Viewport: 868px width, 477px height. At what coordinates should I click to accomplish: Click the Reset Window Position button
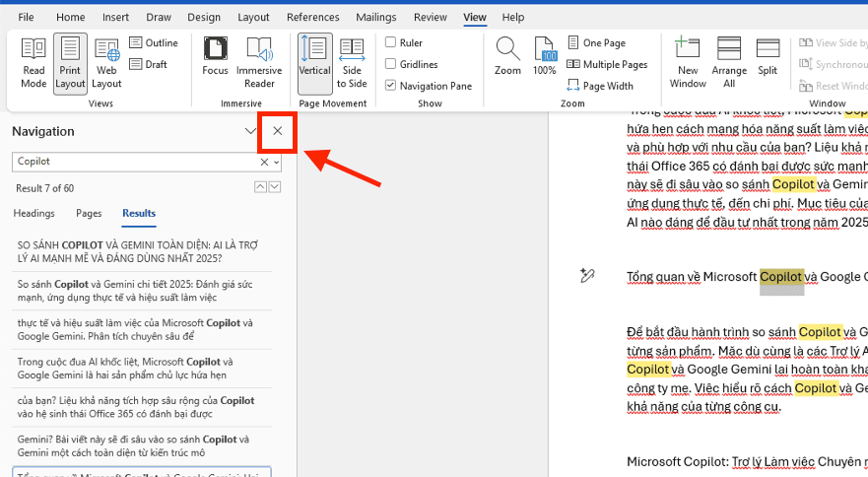[834, 86]
